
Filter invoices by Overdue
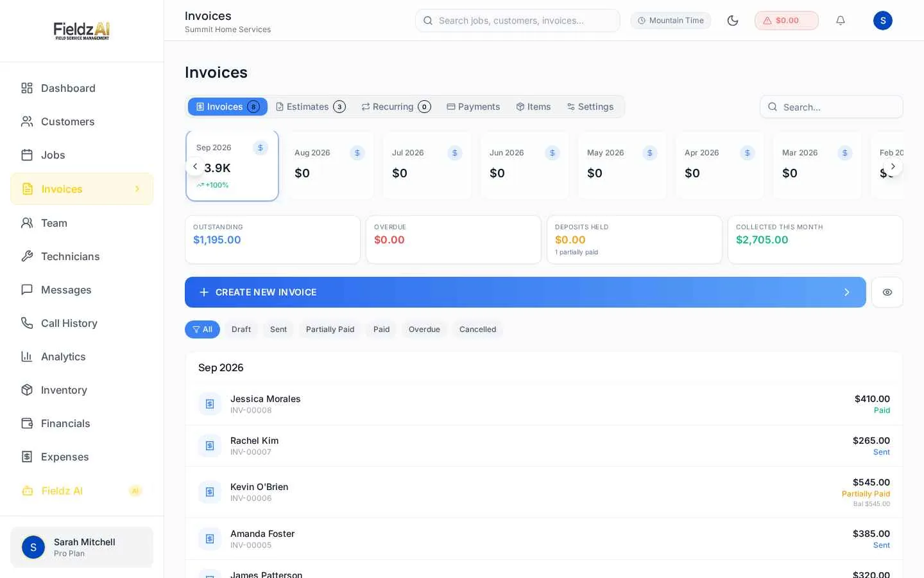424,329
